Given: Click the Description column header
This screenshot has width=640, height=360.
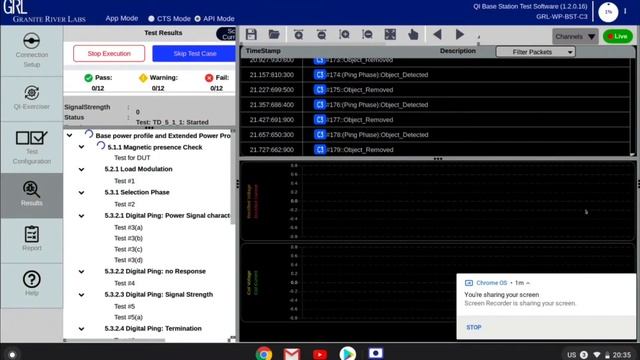Looking at the screenshot, I should [x=458, y=51].
